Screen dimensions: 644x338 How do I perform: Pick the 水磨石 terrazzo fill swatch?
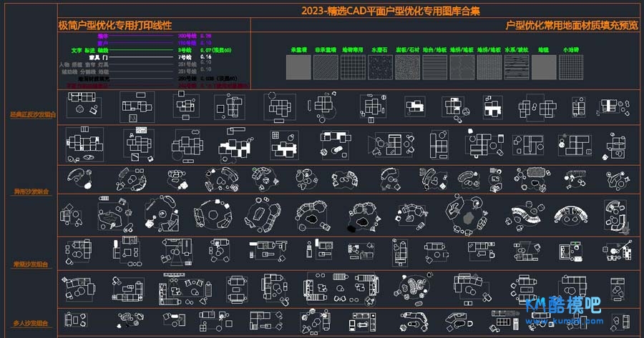tap(380, 68)
